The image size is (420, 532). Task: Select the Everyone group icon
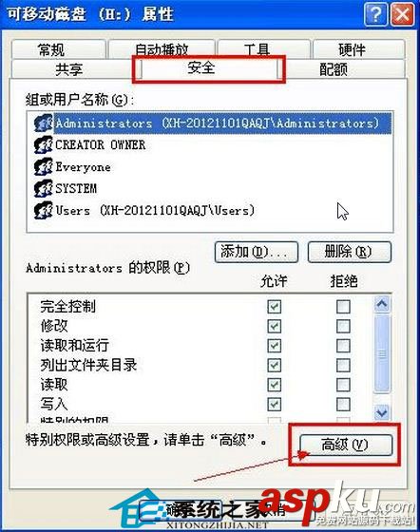[x=44, y=166]
